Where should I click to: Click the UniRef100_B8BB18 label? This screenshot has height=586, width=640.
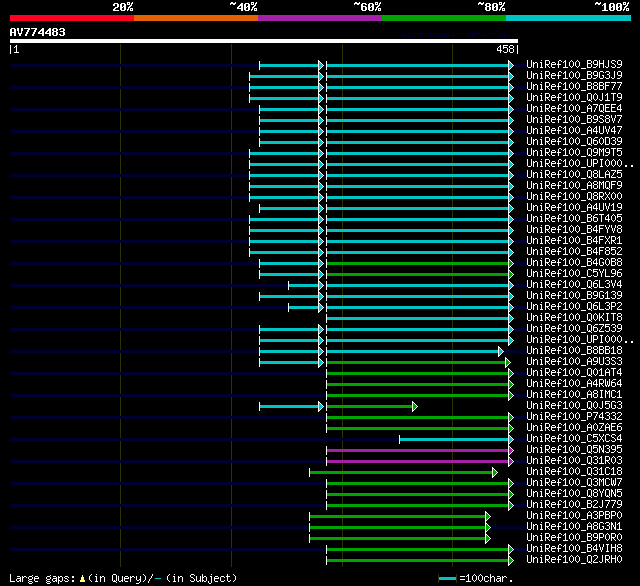pos(574,351)
